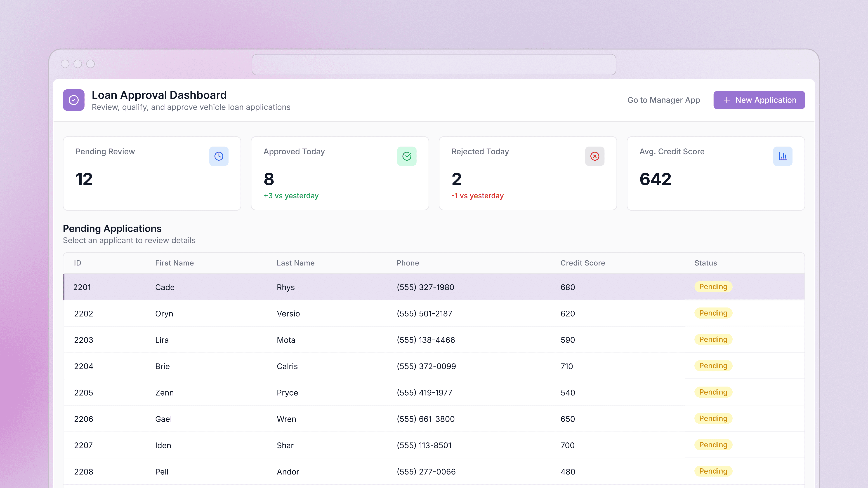
Task: Click credit score 540
Action: click(x=568, y=393)
